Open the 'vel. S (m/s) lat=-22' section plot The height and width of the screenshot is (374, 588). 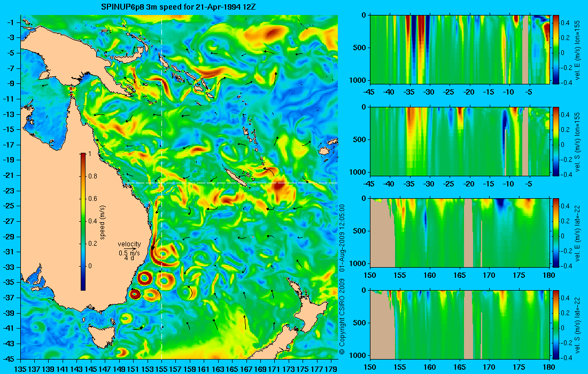coord(460,324)
